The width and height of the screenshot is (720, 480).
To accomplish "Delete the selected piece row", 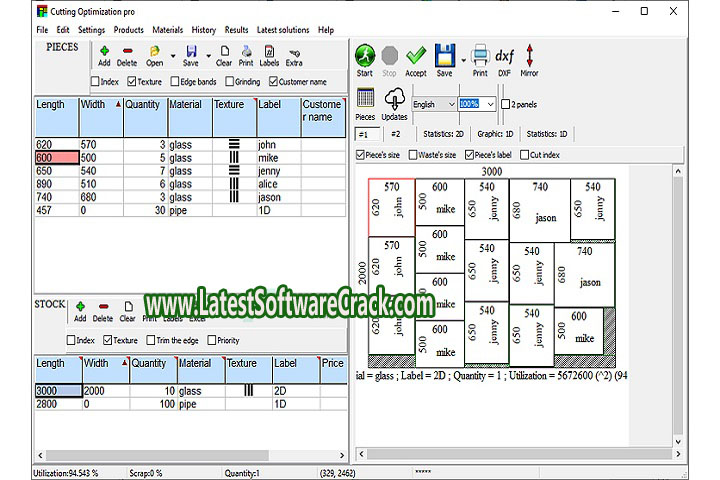I will (x=127, y=56).
